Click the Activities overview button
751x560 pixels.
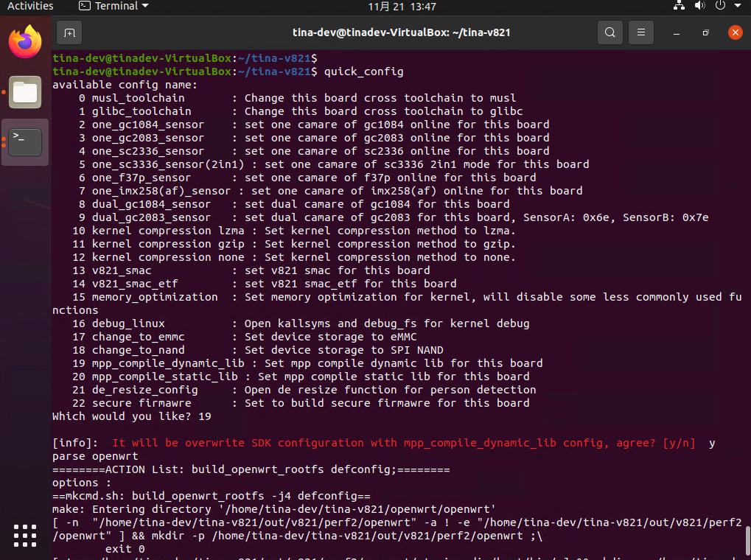[x=30, y=6]
